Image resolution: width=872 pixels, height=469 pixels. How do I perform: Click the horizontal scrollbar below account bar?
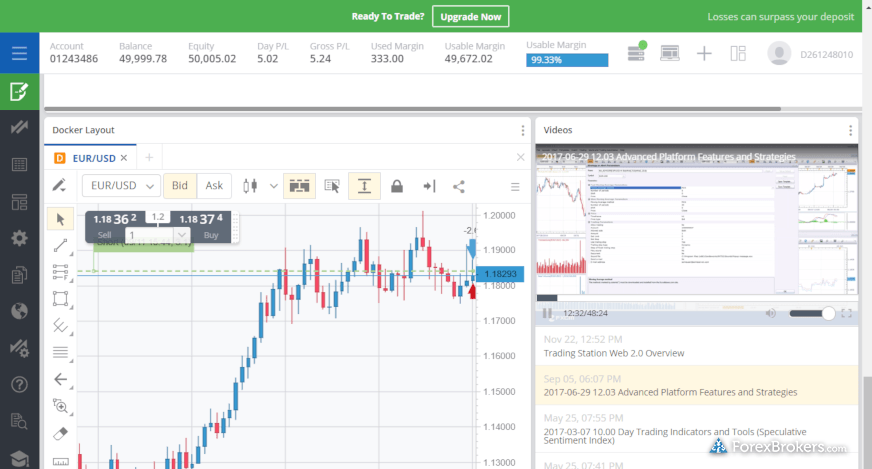tap(413, 109)
